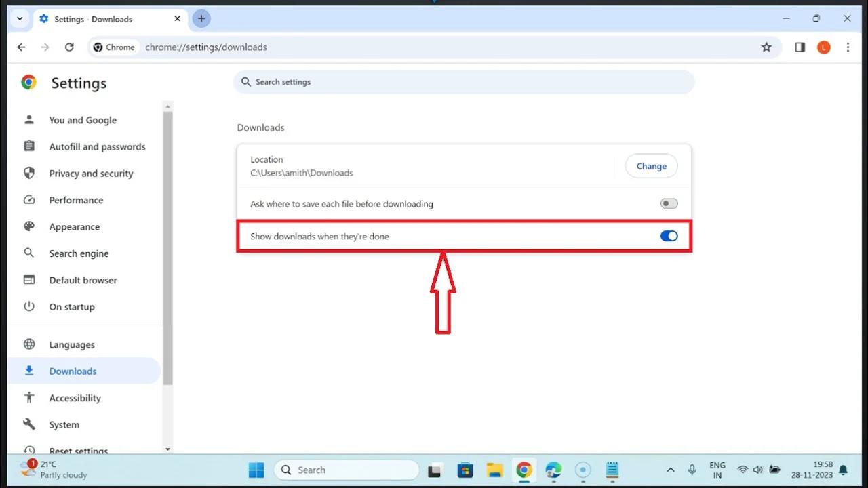Click the Chrome site info chip
The image size is (868, 488).
115,47
